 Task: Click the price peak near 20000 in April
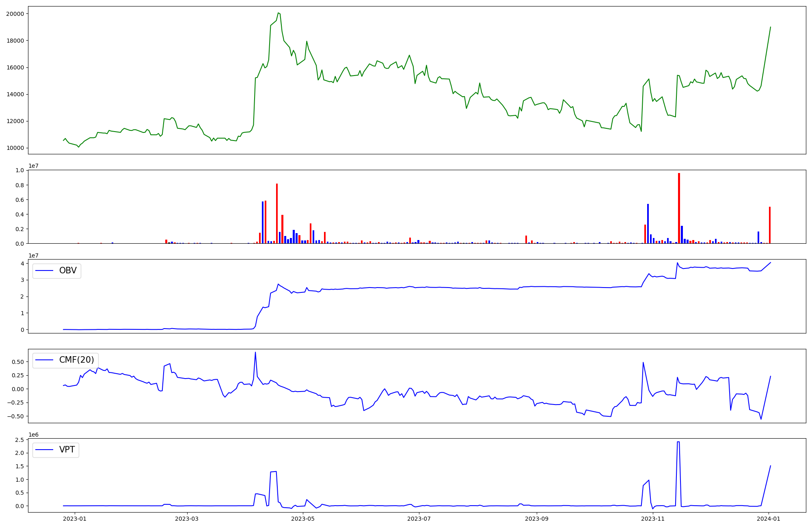point(278,13)
